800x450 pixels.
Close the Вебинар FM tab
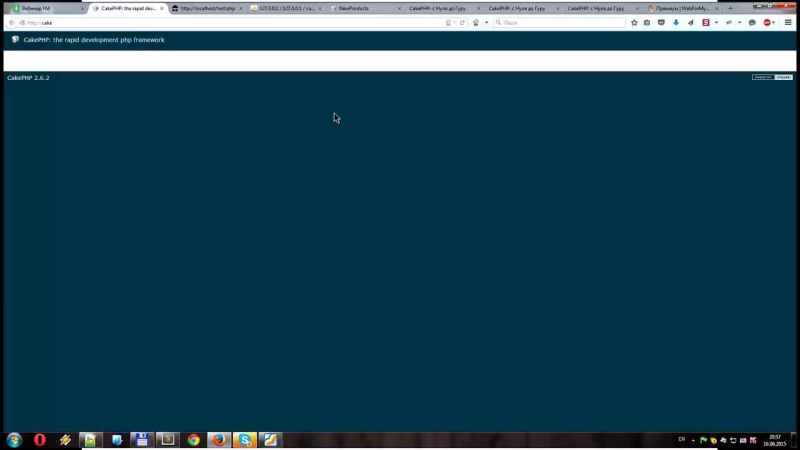pos(82,9)
